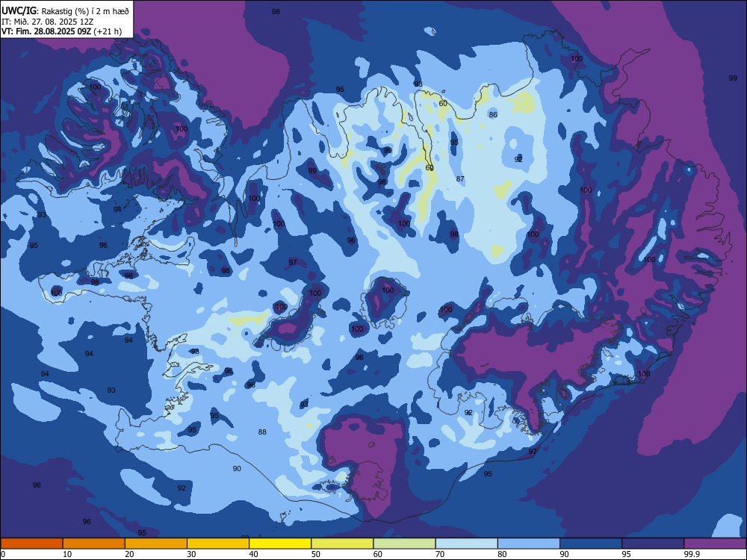Click the pale blue 70–80 legend swatch
This screenshot has width=747, height=560.
coord(467,544)
